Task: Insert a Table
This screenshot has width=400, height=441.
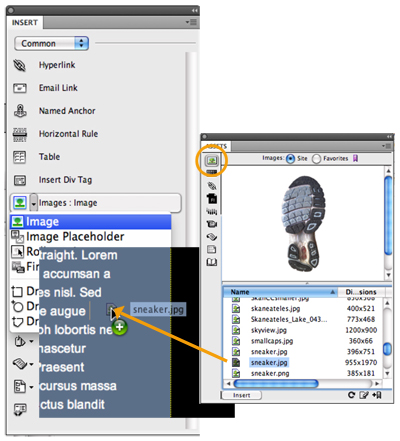Action: pyautogui.click(x=49, y=157)
